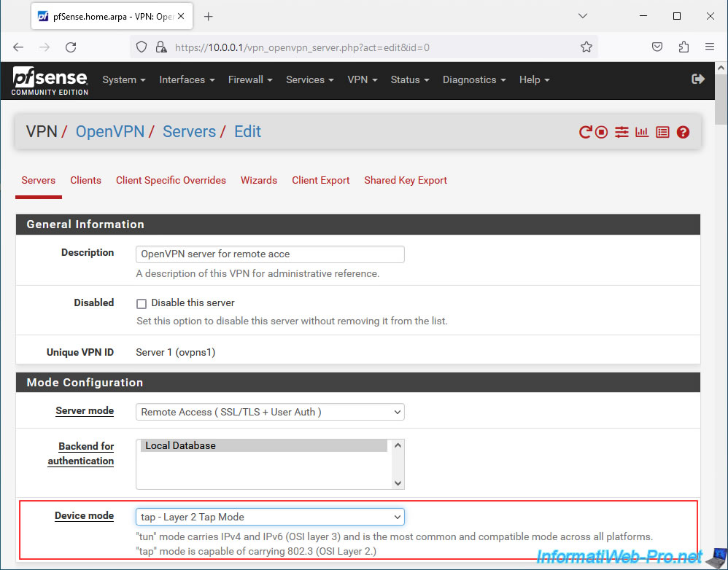Viewport: 728px width, 570px height.
Task: Click the Server mode label link
Action: 85,411
